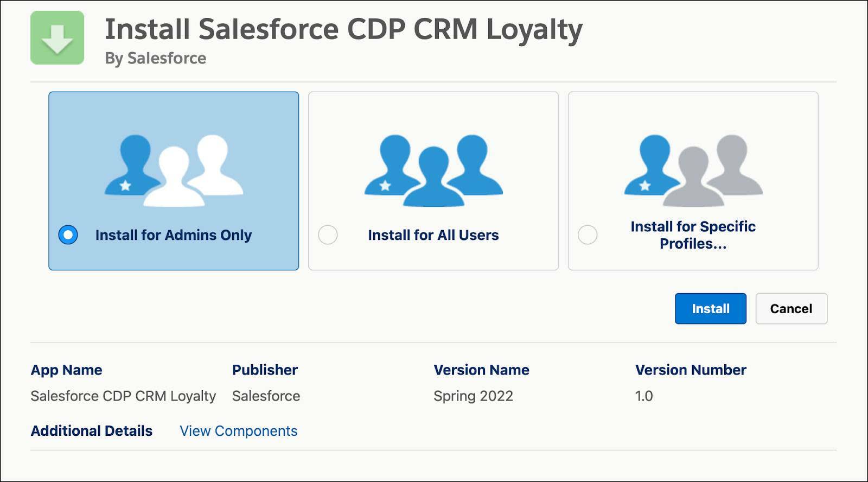The height and width of the screenshot is (482, 868).
Task: Click the "Publisher" heading
Action: click(x=265, y=370)
